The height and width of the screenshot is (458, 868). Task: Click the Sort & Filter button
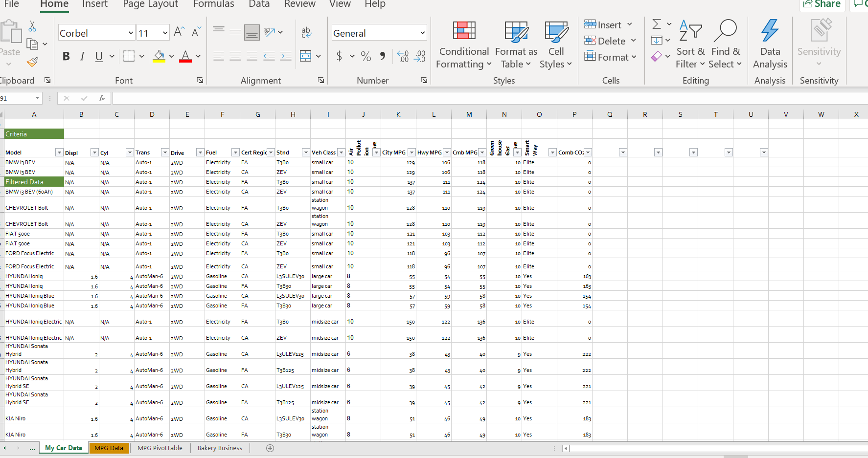[x=690, y=44]
